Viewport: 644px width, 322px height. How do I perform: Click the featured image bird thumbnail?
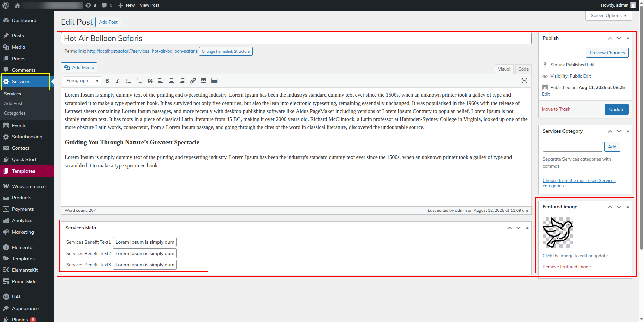[x=557, y=233]
